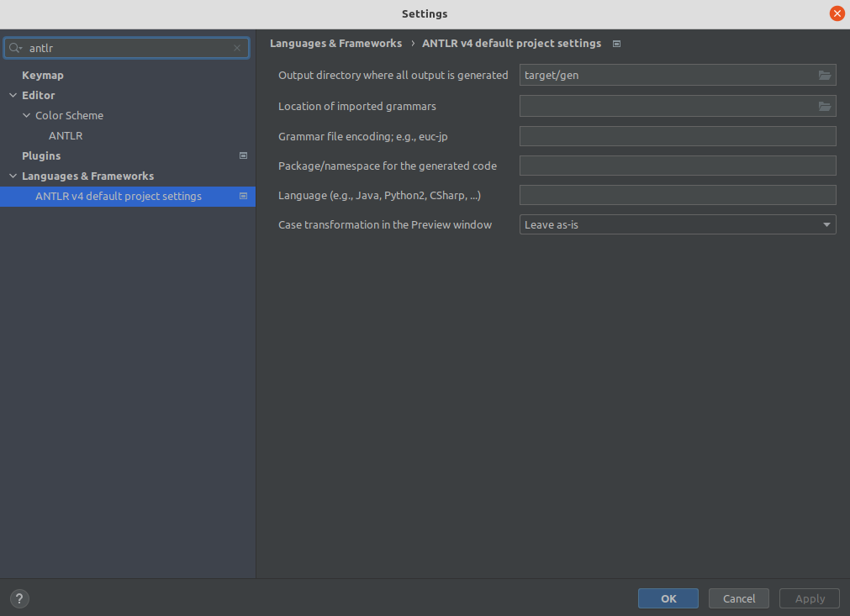
Task: Clear the antlr search text
Action: (x=236, y=48)
